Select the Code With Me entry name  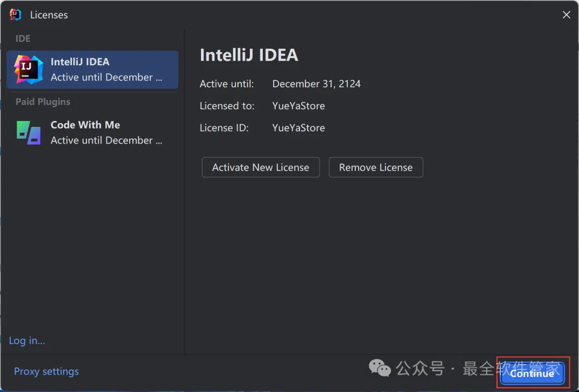(85, 125)
